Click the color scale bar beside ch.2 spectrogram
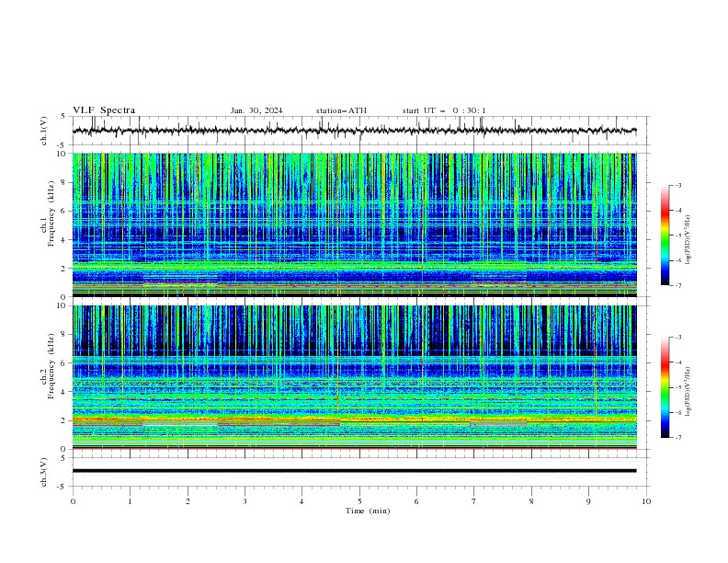The image size is (728, 563). click(x=665, y=387)
